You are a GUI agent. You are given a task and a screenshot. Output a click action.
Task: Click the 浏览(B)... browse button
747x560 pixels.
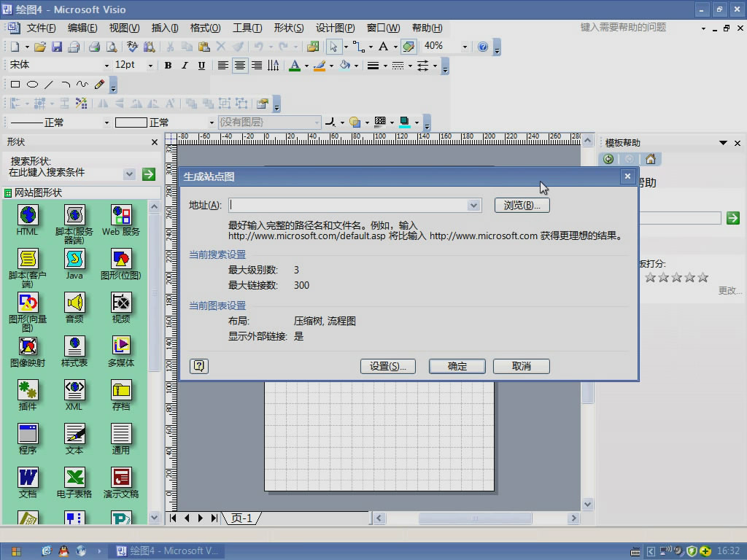(522, 205)
